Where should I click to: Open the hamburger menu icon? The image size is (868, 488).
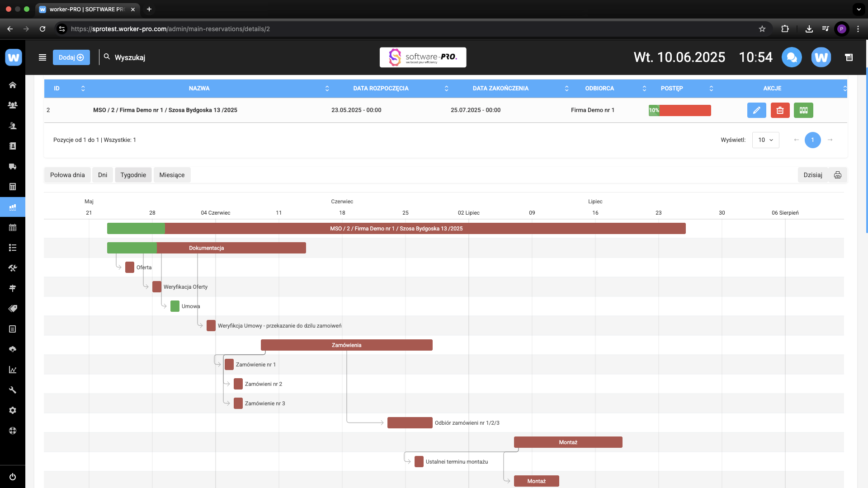[42, 57]
